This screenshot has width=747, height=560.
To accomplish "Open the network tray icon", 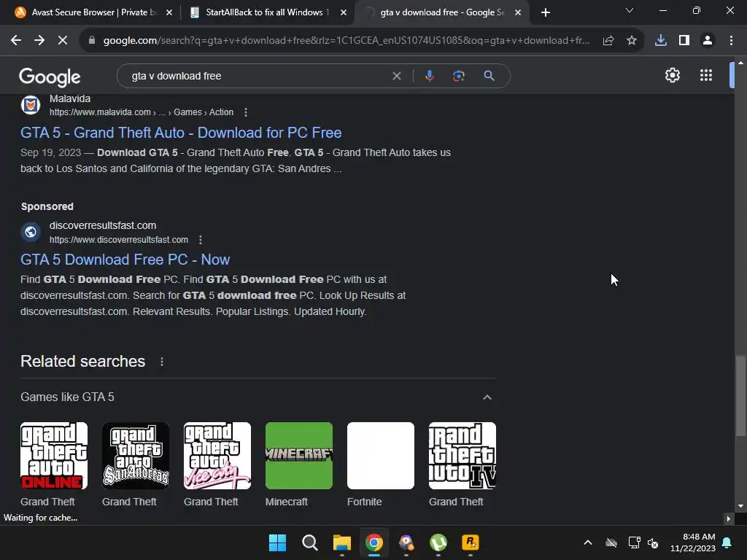I will click(634, 542).
